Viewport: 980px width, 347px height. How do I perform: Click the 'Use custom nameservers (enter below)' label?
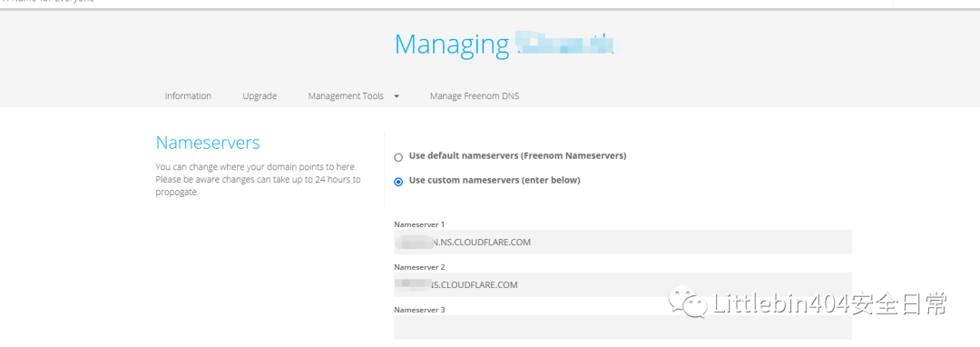495,181
